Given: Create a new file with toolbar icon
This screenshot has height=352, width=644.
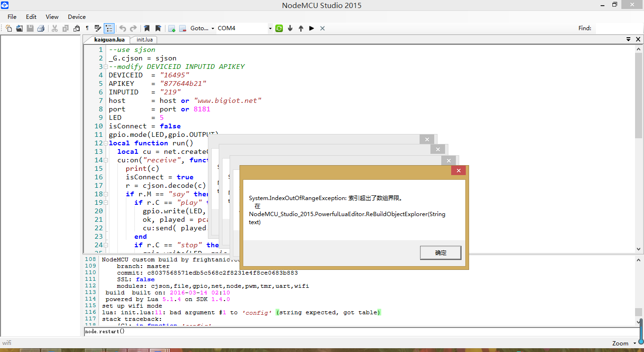Looking at the screenshot, I should [x=9, y=28].
